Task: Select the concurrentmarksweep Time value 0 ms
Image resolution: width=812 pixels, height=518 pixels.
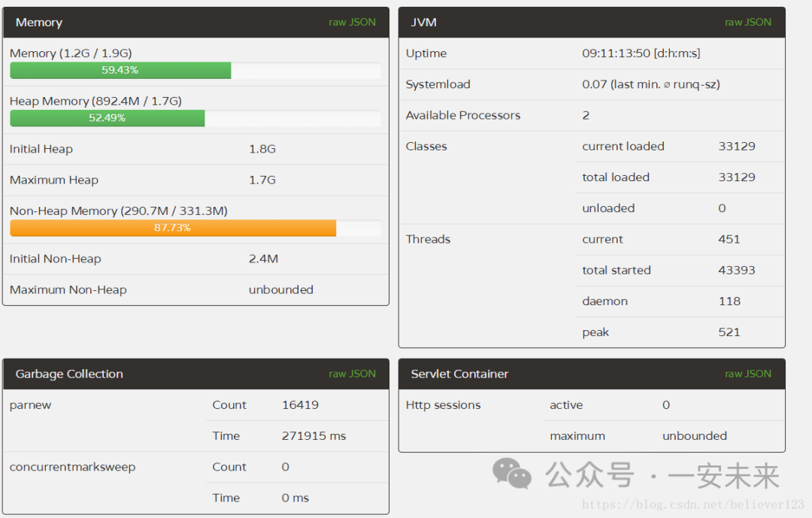Action: (295, 498)
